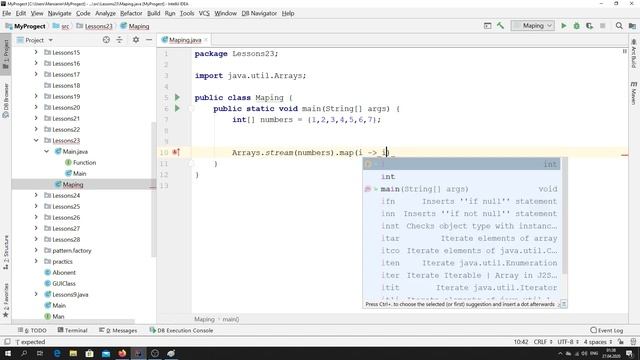Locate current file in Project panel
640x360 pixels.
click(x=106, y=40)
